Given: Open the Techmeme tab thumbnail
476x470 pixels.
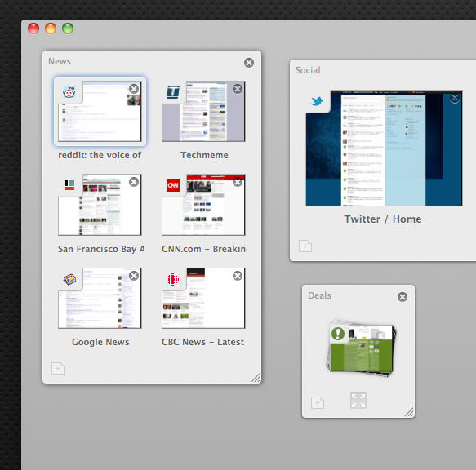Looking at the screenshot, I should click(x=203, y=111).
